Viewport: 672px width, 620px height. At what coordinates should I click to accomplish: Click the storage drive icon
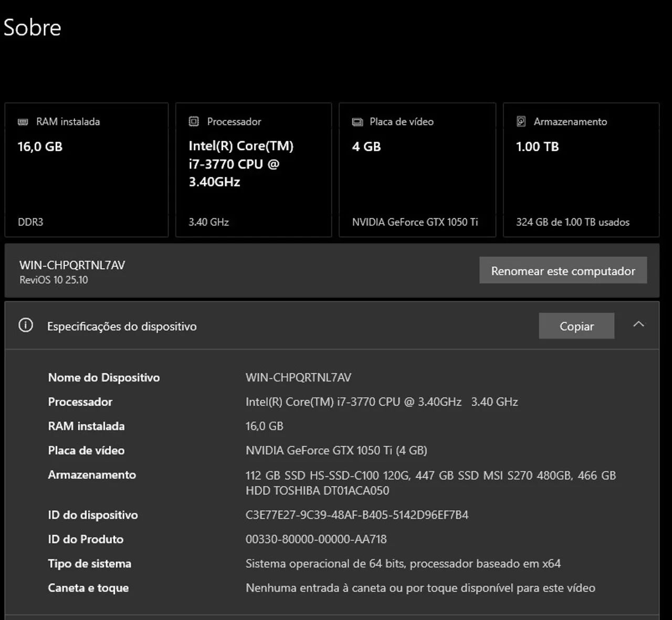(x=521, y=121)
